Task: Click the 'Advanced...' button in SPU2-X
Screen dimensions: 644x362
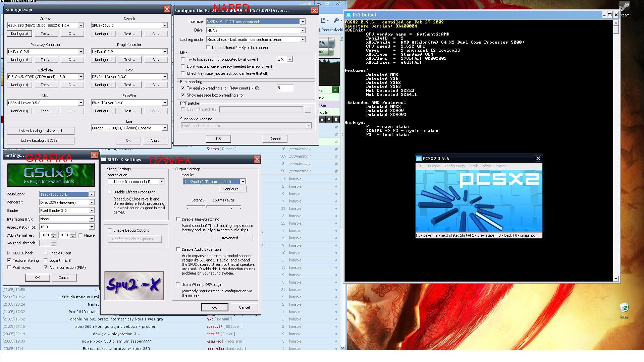Action: pyautogui.click(x=232, y=238)
